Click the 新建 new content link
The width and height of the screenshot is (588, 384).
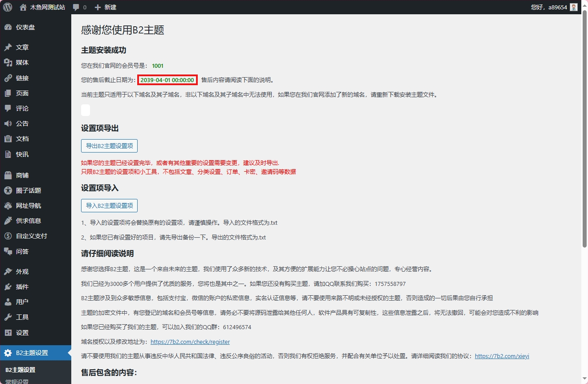(x=110, y=7)
